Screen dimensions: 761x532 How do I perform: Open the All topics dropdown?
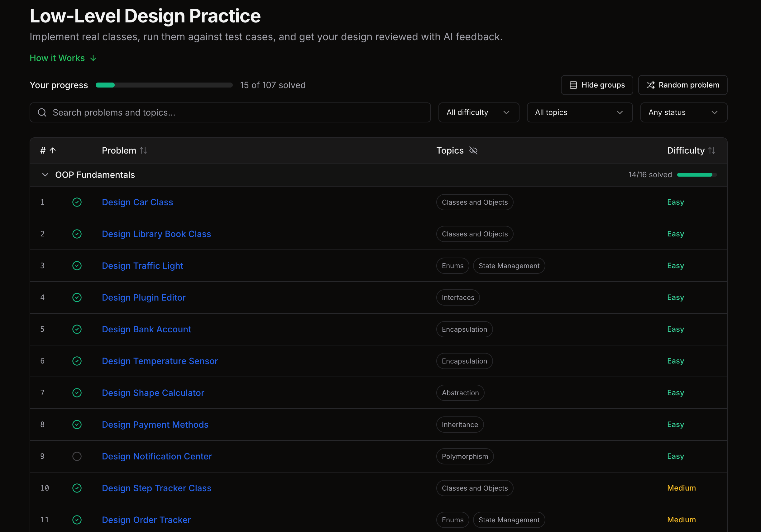coord(579,113)
